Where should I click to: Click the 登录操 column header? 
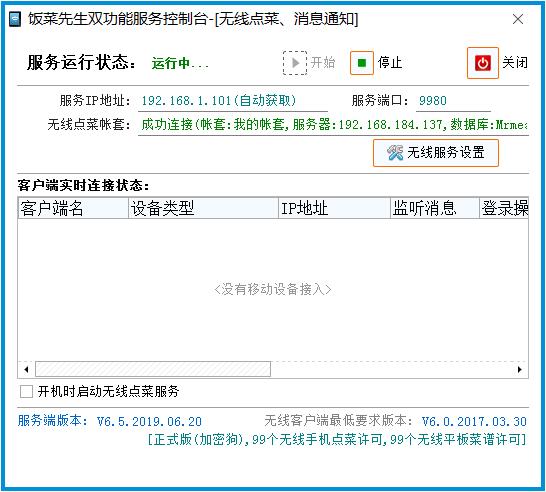click(x=504, y=208)
